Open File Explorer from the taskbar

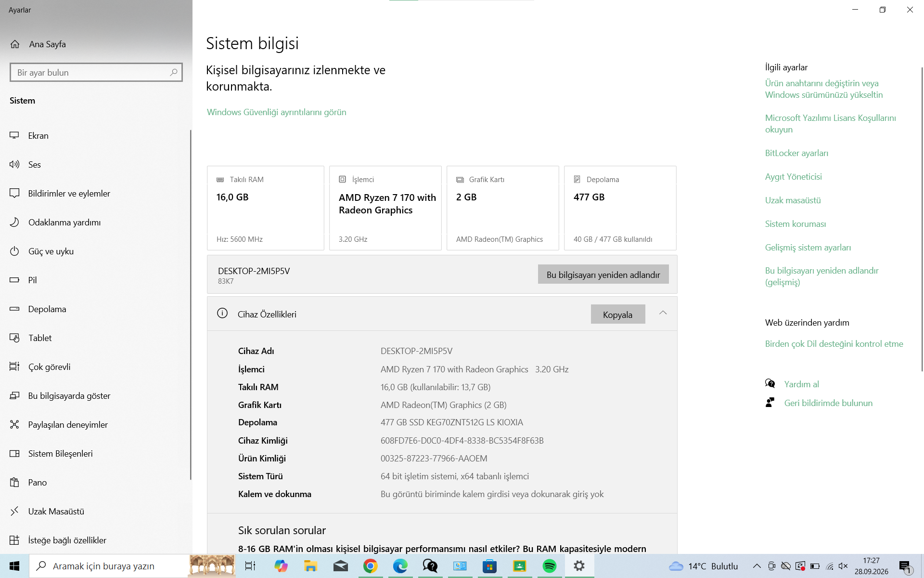click(x=310, y=566)
